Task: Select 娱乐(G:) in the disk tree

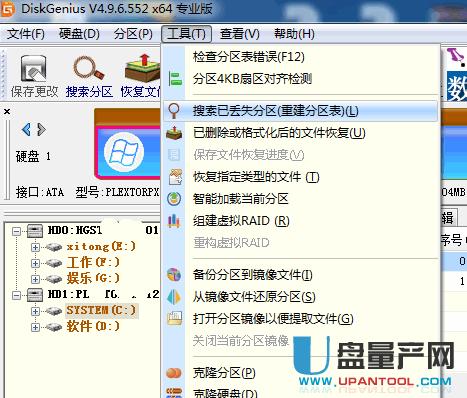Action: click(93, 278)
